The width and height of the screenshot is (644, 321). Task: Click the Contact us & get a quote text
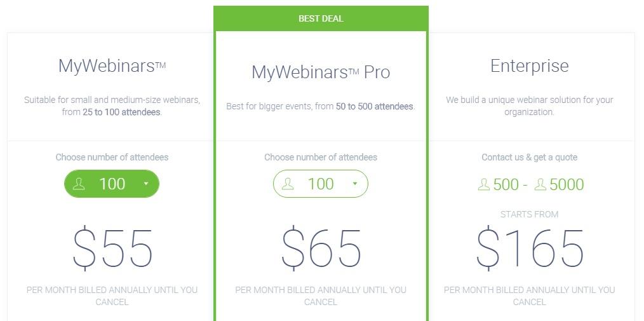click(530, 158)
